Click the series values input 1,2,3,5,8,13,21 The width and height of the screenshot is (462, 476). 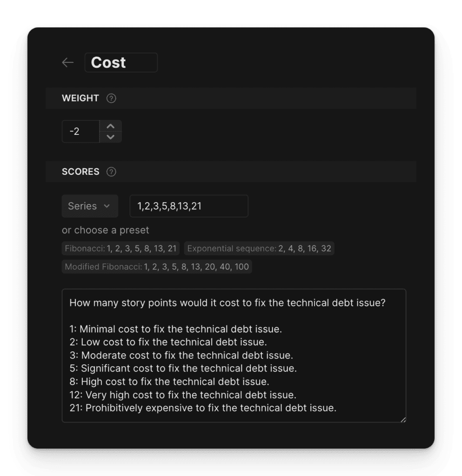pos(188,206)
